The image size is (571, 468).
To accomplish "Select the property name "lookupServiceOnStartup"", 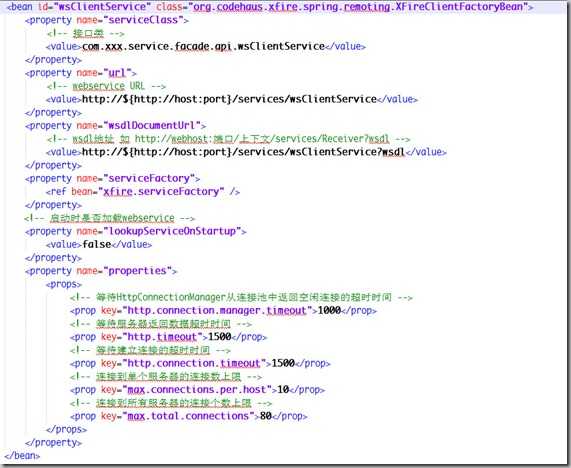I will 172,231.
